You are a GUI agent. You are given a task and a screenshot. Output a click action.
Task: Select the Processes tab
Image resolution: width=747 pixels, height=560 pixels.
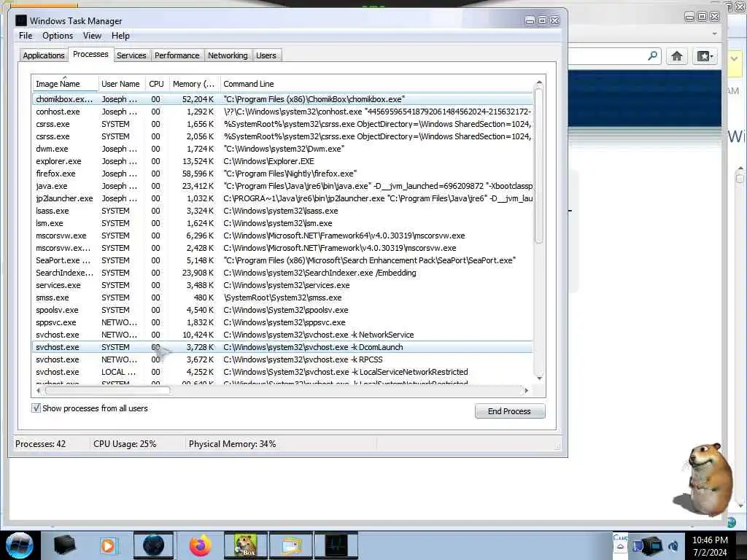tap(90, 54)
